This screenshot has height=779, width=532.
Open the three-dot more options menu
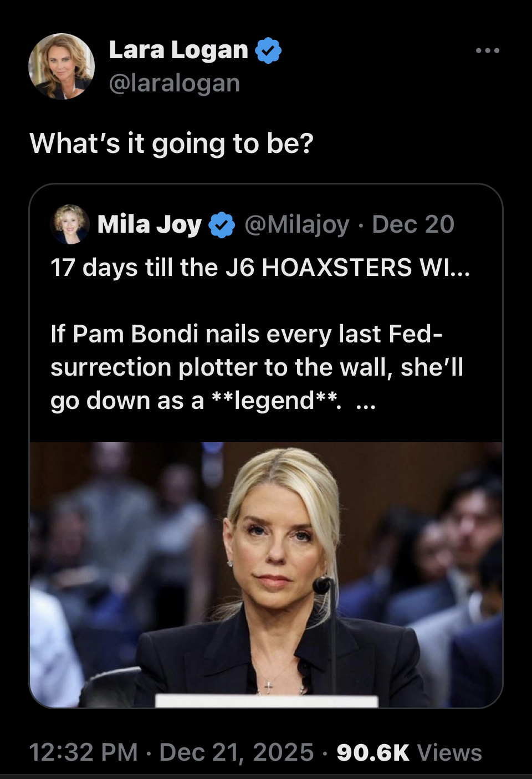click(x=488, y=50)
